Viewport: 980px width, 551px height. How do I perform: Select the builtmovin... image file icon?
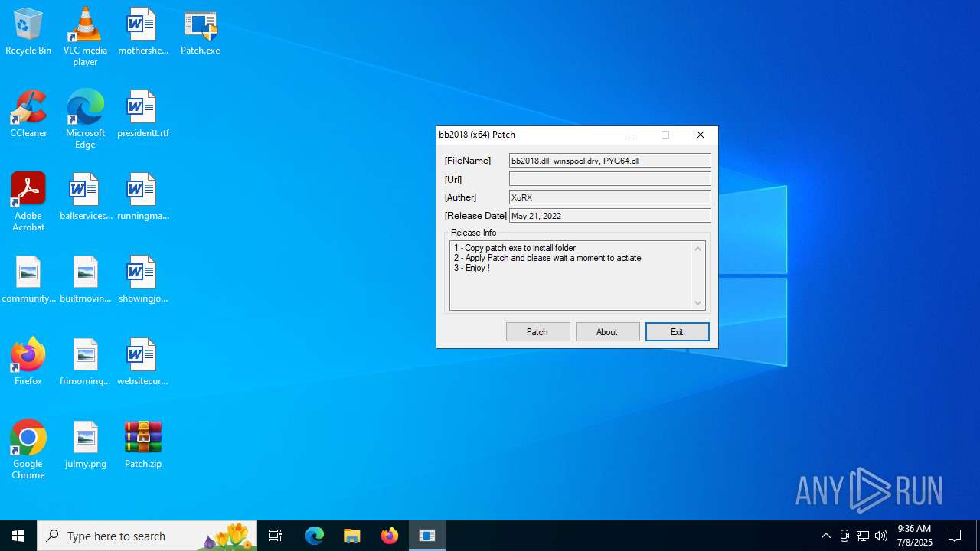(85, 280)
